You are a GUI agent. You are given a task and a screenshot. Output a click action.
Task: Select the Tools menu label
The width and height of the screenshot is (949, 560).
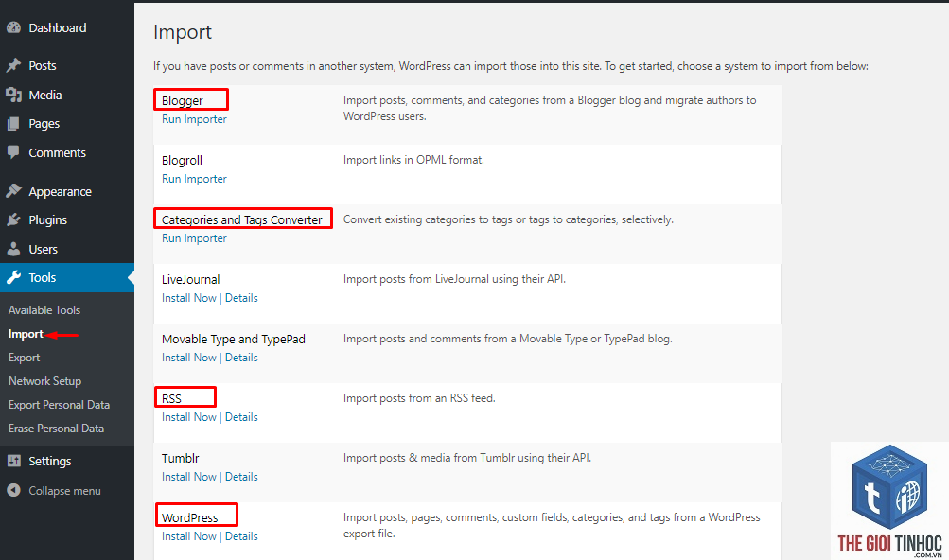(43, 277)
